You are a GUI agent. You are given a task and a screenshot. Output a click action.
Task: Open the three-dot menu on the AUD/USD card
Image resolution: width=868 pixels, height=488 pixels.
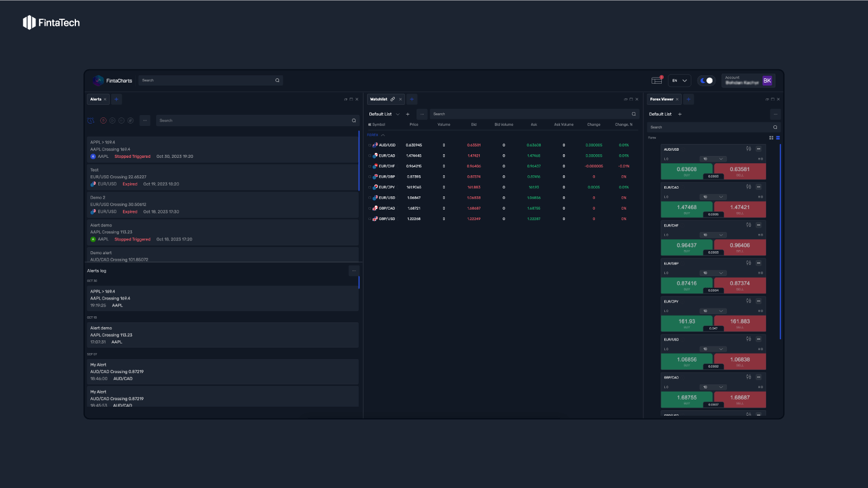(x=759, y=149)
